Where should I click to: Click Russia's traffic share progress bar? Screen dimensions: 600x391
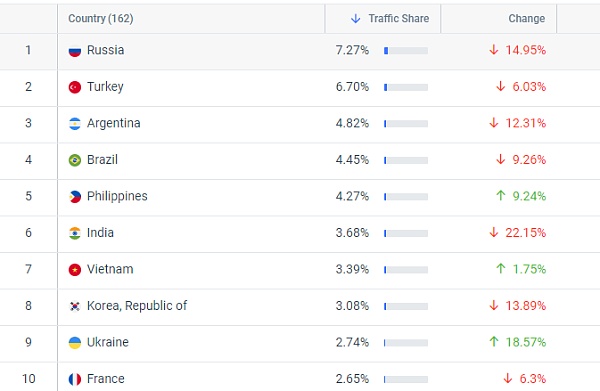406,51
